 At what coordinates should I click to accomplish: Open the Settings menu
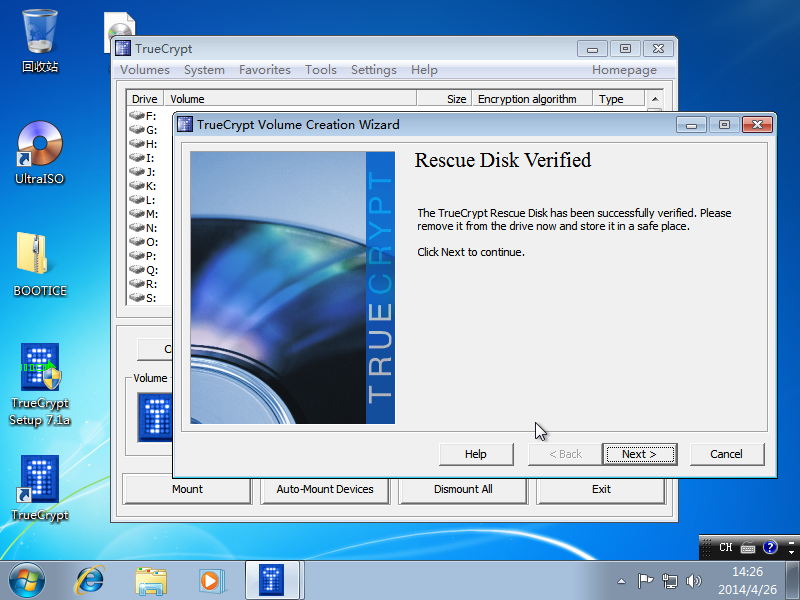(x=373, y=70)
